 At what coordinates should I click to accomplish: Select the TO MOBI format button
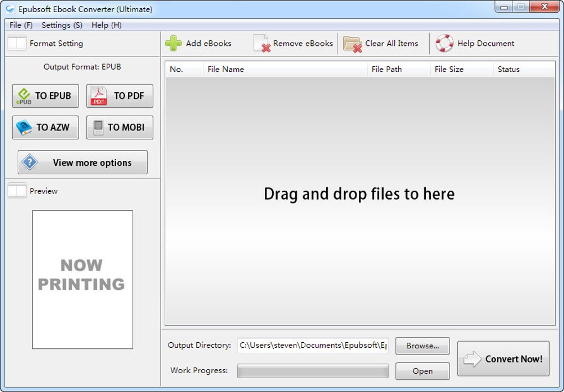[x=120, y=127]
